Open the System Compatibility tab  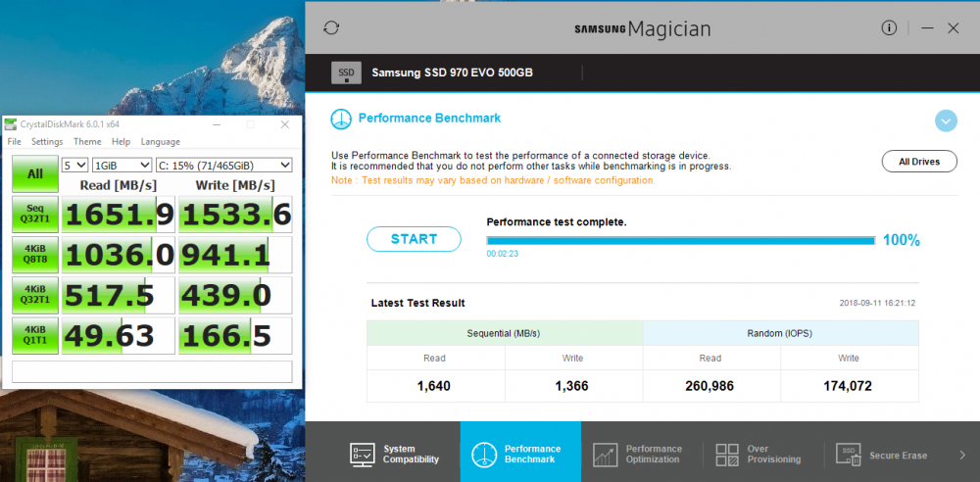394,455
